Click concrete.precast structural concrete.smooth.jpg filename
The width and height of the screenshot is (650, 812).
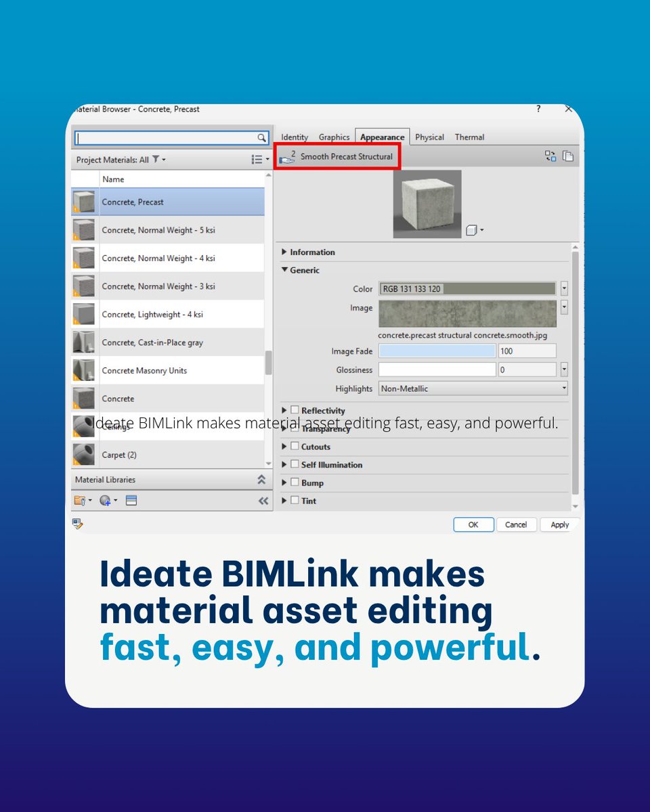(462, 335)
